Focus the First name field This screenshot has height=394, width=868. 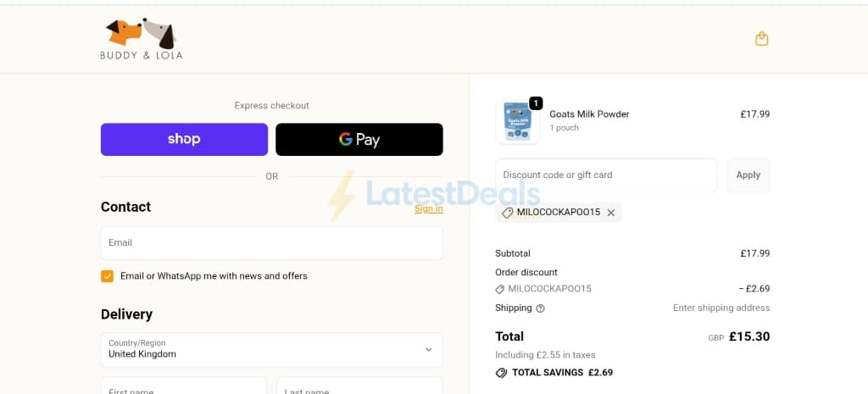pos(184,386)
